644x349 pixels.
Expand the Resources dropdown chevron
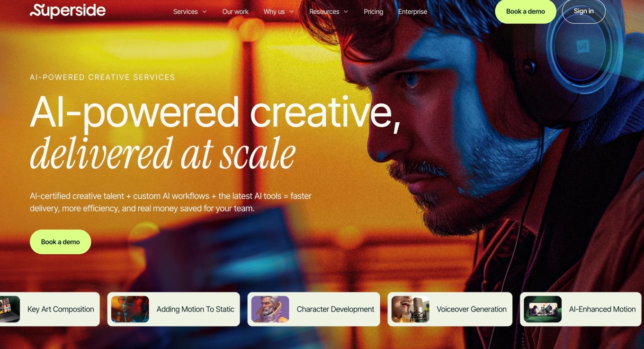346,12
